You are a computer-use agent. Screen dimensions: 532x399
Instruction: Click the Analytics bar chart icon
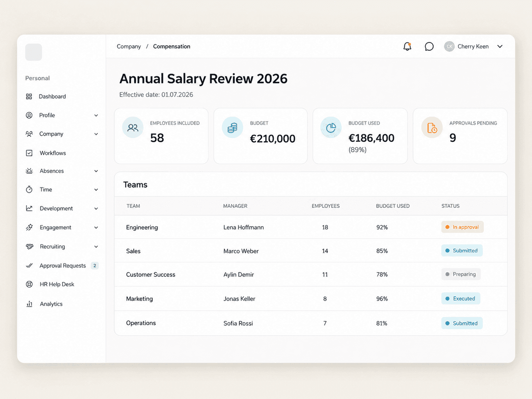[30, 304]
